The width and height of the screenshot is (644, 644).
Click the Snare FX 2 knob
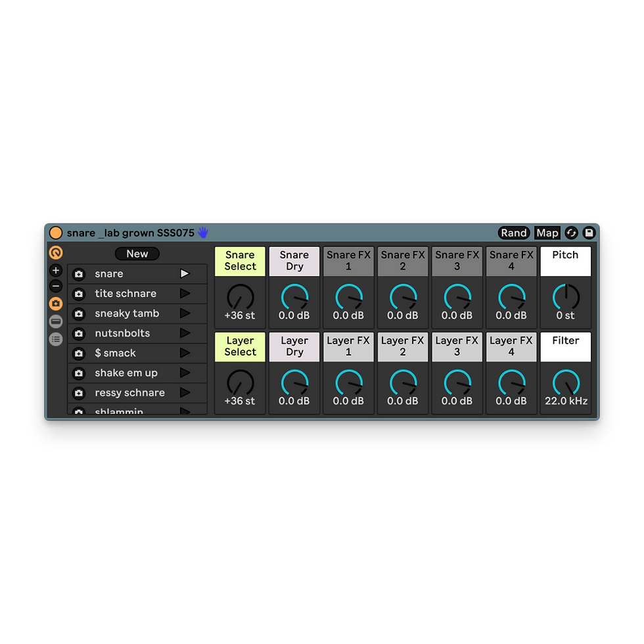click(x=403, y=297)
